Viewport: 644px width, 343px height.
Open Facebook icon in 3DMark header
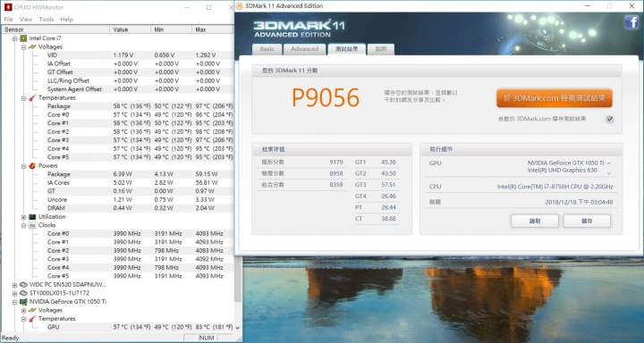(x=631, y=22)
